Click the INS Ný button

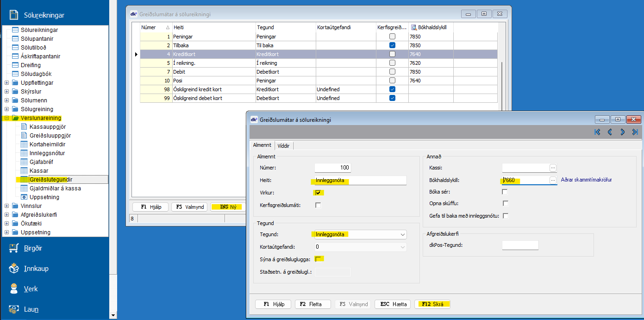229,207
